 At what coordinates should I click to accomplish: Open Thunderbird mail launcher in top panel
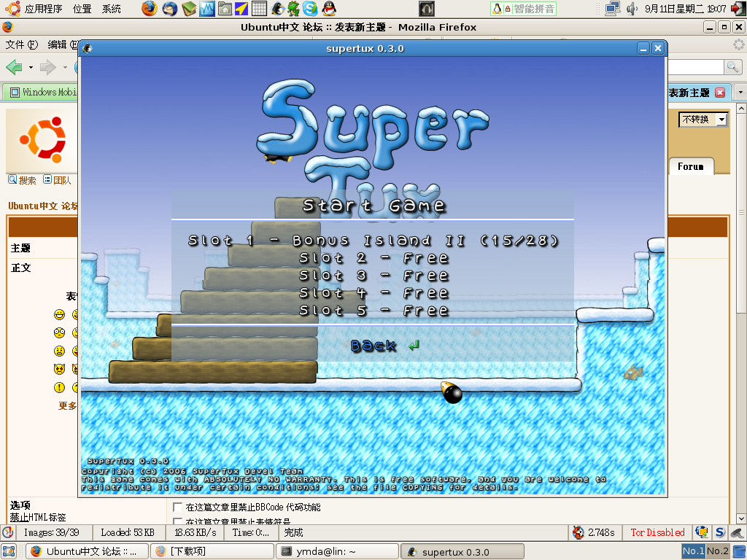pyautogui.click(x=169, y=9)
